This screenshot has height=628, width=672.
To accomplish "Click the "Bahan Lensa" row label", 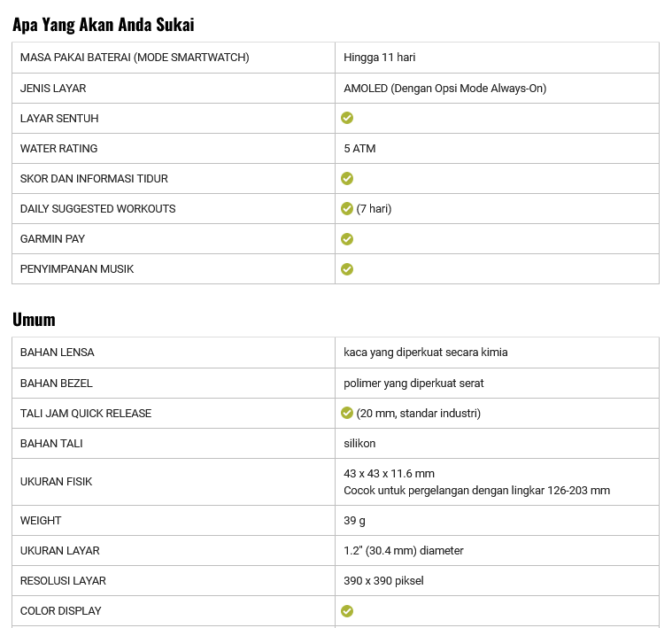I will 58,352.
